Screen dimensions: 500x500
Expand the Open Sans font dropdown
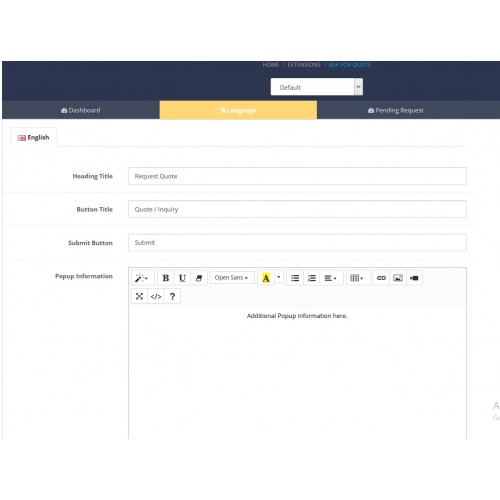click(232, 278)
